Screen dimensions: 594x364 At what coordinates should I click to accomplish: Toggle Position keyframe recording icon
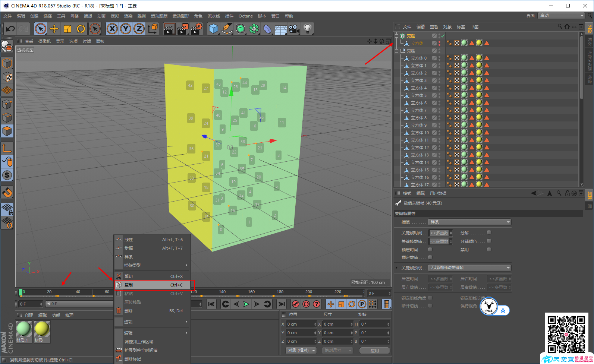[x=331, y=304]
